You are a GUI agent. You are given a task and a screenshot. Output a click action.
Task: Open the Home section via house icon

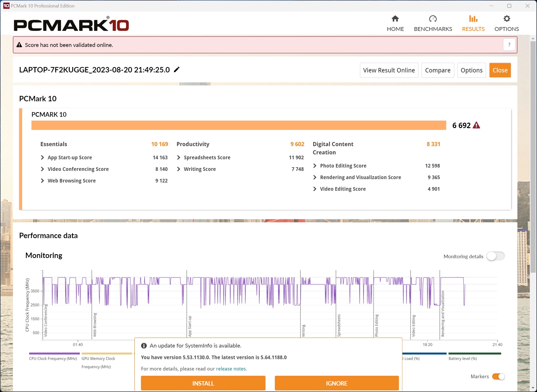pos(395,19)
